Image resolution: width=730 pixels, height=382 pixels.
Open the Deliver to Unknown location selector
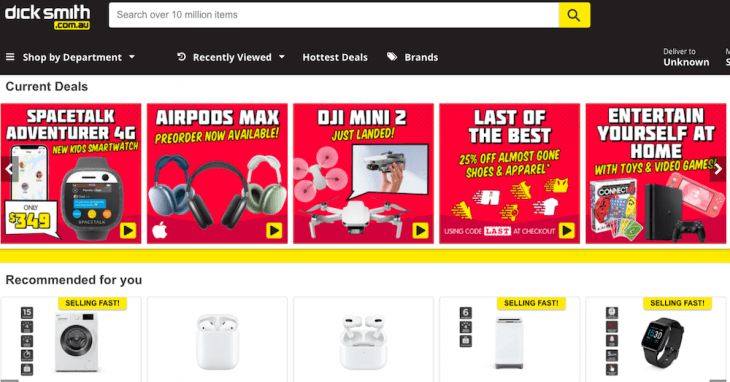686,57
